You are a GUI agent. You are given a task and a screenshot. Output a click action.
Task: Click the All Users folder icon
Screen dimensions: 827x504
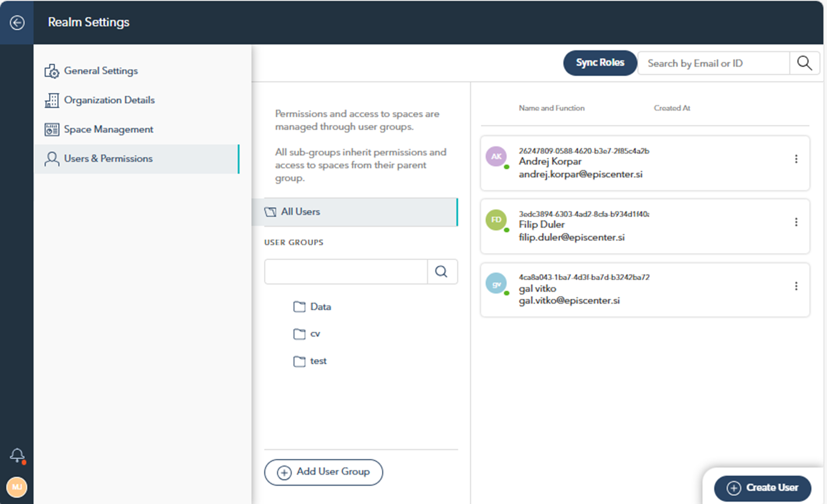(x=270, y=212)
